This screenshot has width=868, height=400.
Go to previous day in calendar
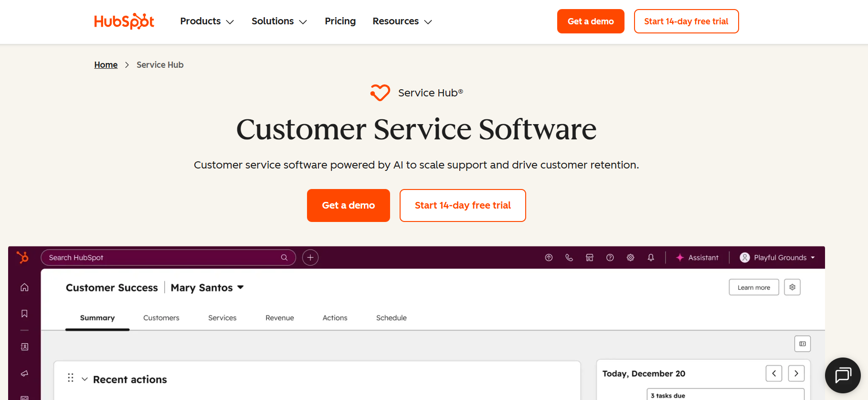click(x=774, y=373)
